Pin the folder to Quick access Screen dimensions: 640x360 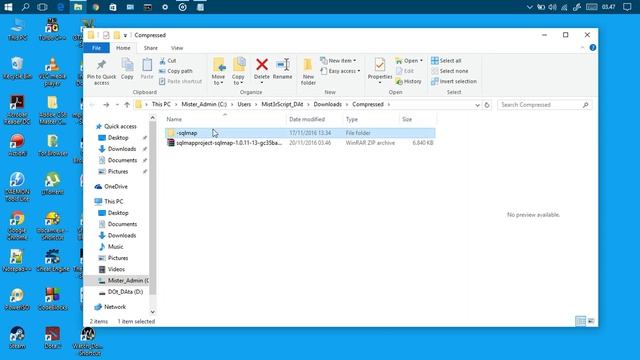[101, 72]
